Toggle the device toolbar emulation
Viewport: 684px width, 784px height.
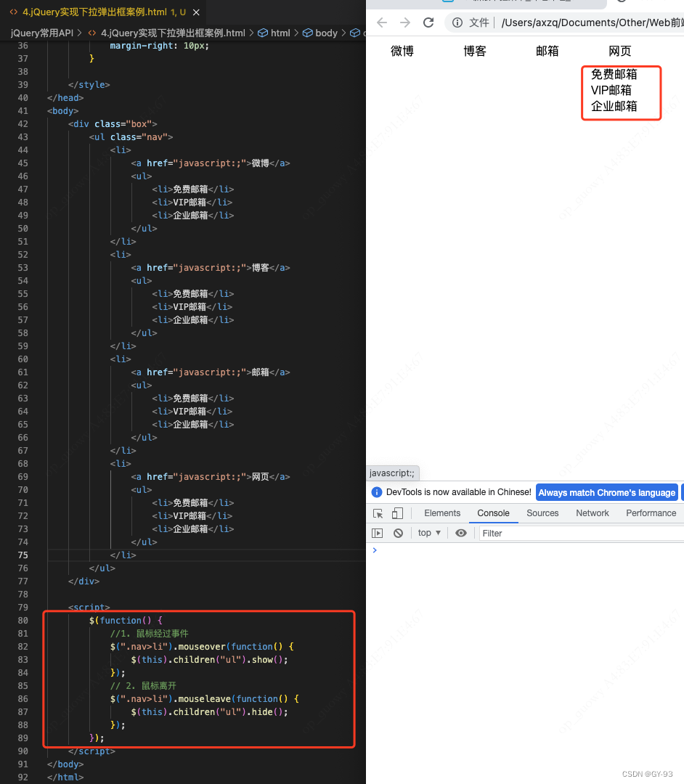[396, 513]
